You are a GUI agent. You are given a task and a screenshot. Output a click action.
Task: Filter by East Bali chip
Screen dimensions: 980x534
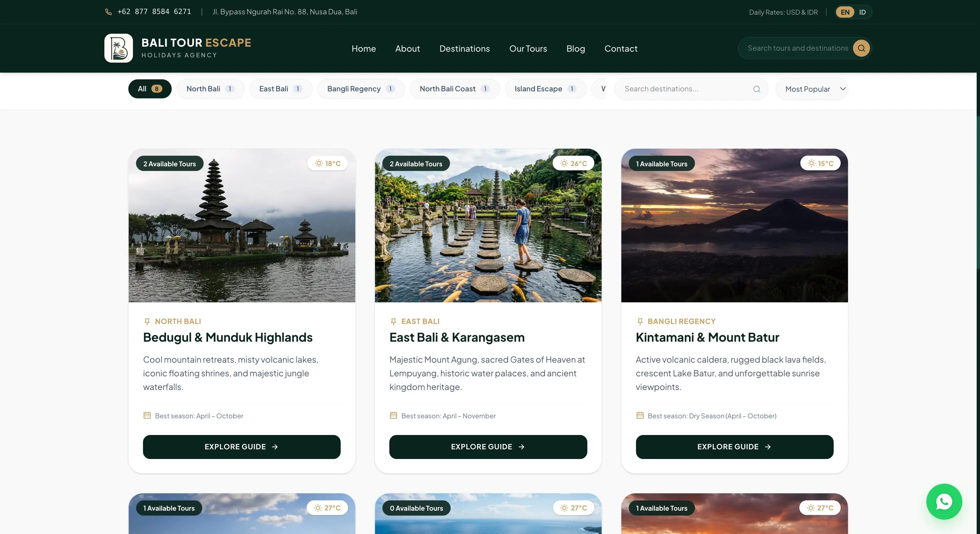[x=281, y=89]
